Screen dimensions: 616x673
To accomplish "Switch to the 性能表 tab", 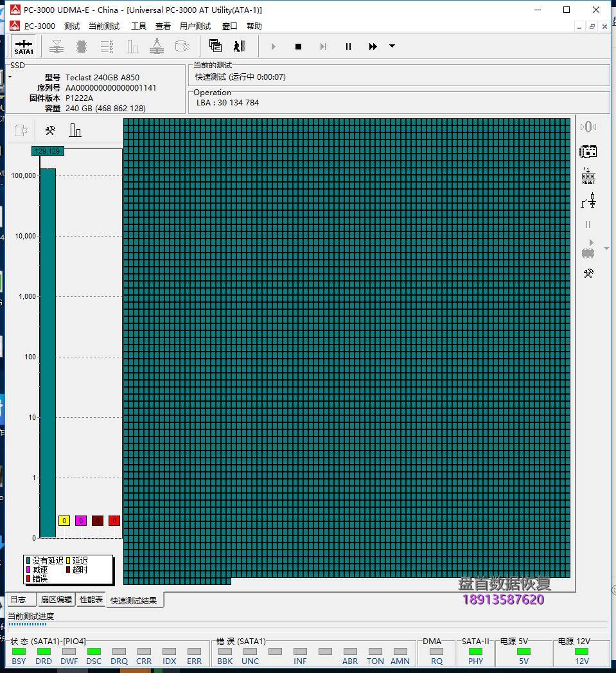I will click(x=91, y=599).
